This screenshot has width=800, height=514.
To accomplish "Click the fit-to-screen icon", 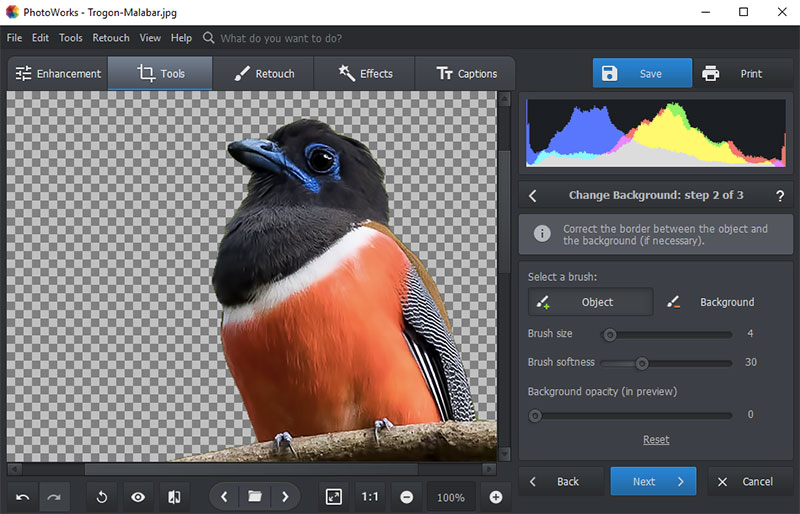I will [x=334, y=497].
